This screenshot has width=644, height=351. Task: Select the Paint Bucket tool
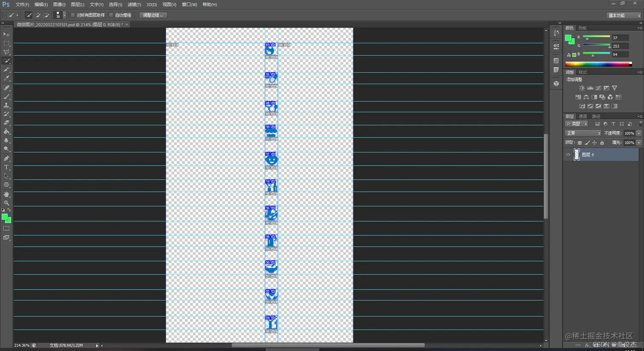pos(6,131)
